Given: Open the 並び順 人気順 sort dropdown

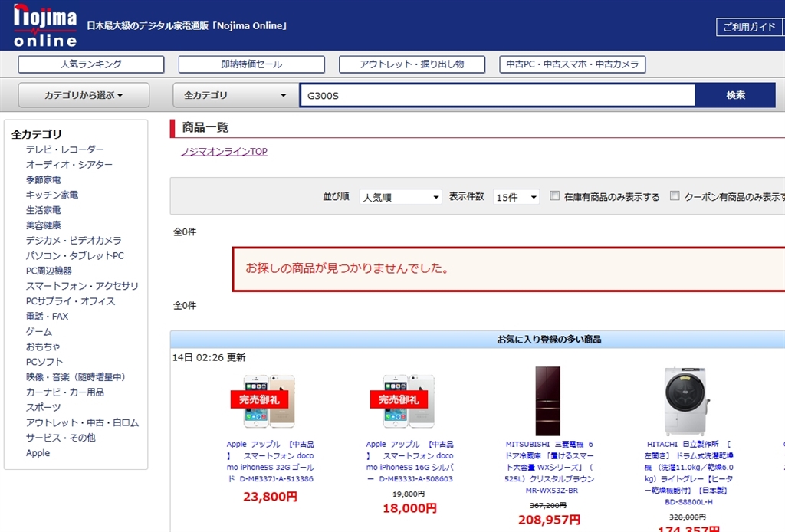Looking at the screenshot, I should pyautogui.click(x=400, y=197).
